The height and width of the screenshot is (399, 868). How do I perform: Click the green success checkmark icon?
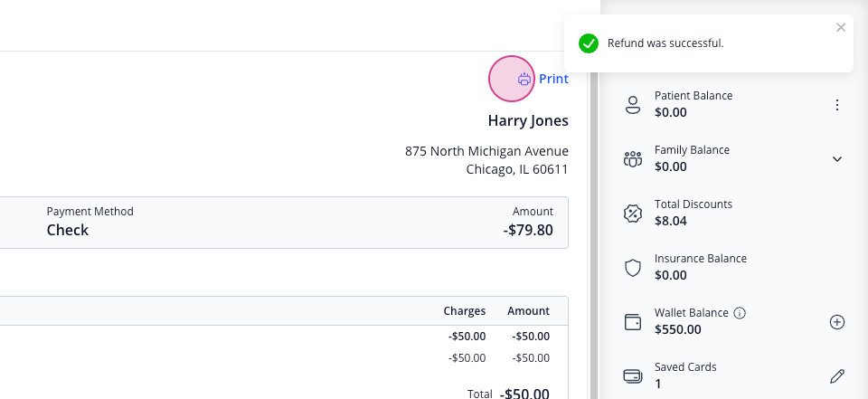(589, 43)
